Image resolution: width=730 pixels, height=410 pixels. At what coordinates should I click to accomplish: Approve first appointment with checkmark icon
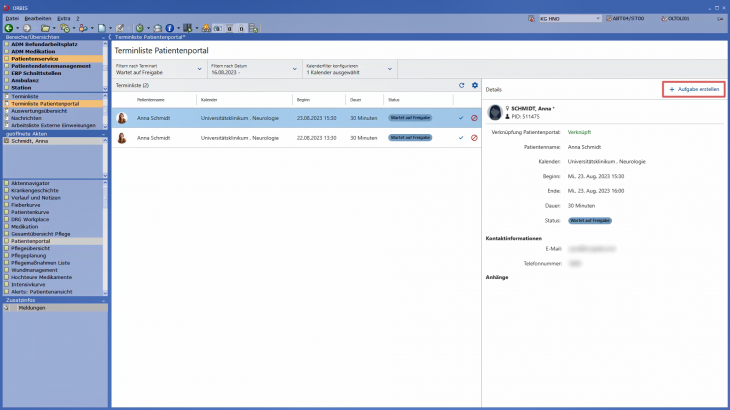461,118
